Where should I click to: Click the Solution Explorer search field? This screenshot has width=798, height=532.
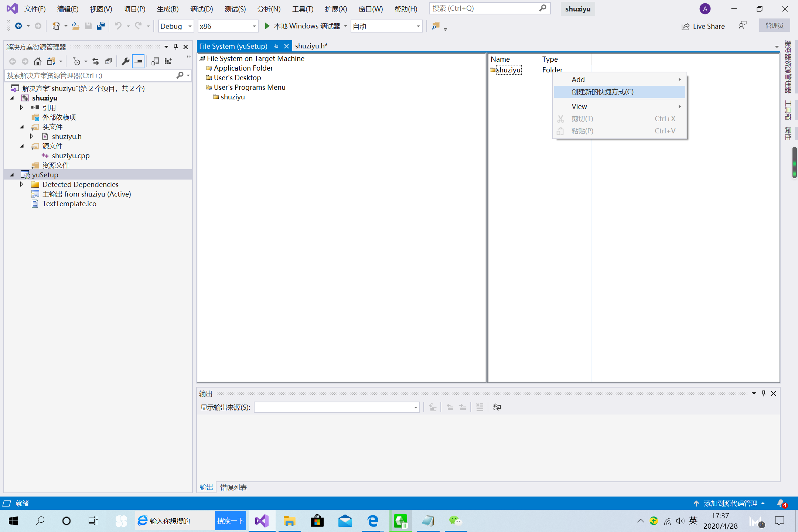point(91,76)
